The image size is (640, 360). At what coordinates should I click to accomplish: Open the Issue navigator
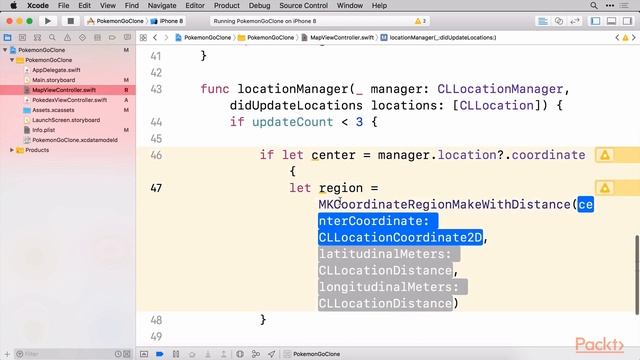coord(67,38)
